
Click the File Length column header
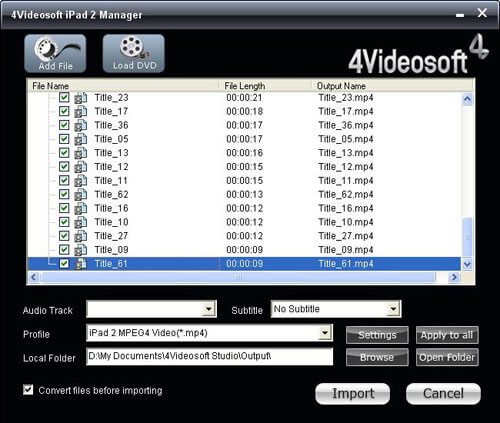tap(265, 86)
